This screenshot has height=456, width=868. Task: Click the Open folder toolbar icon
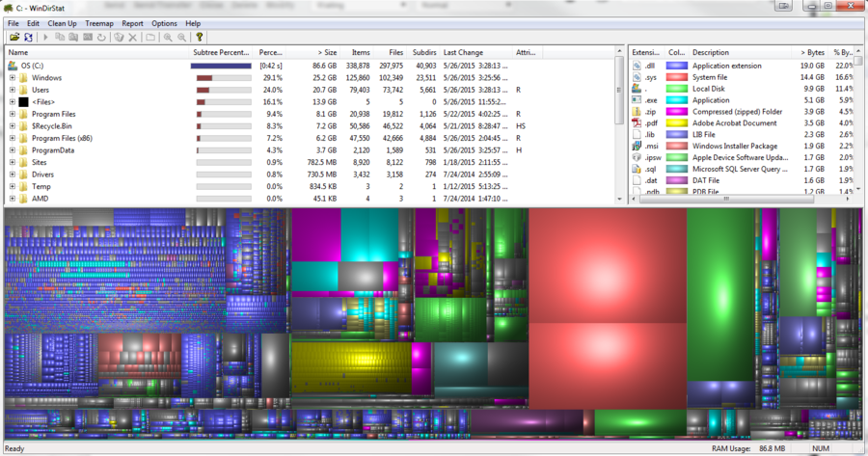[14, 38]
